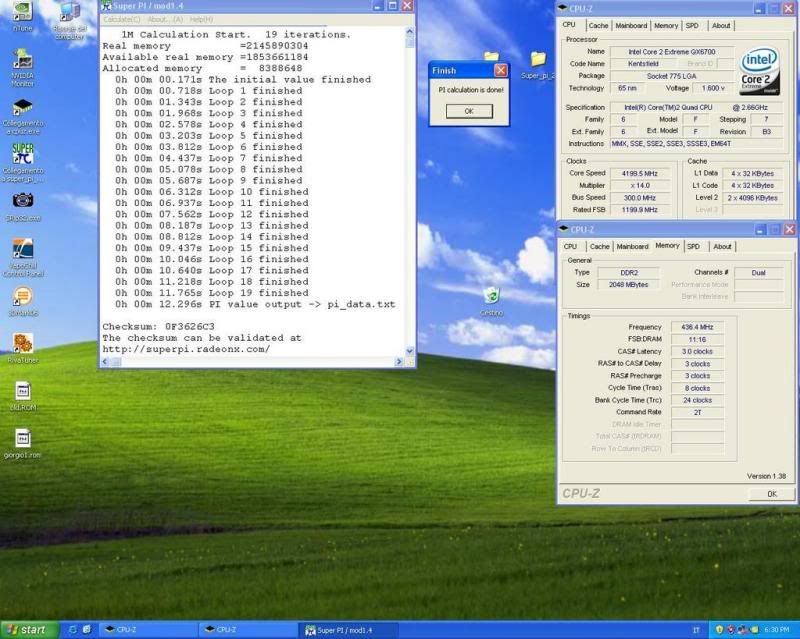Select the orange round icon below VapoChill

tap(22, 296)
